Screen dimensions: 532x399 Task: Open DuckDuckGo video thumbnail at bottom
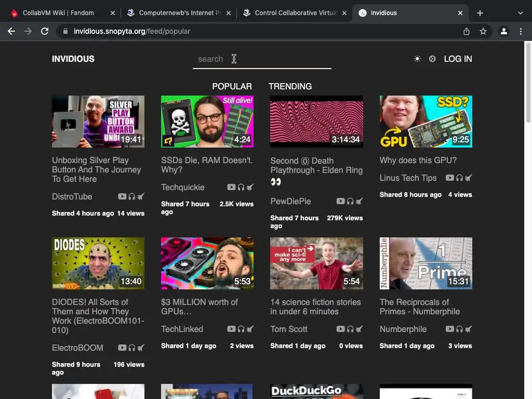(x=316, y=392)
